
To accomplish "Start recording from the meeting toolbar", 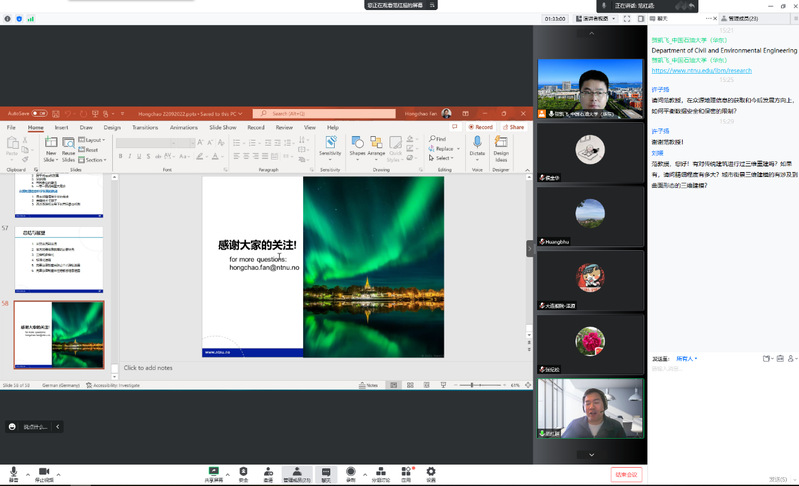I will 351,471.
